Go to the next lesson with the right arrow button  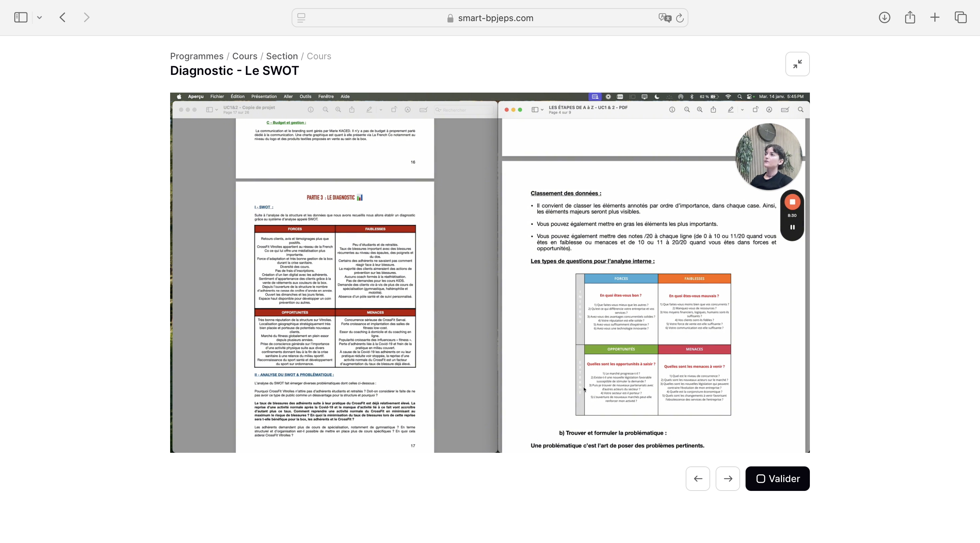click(x=728, y=479)
